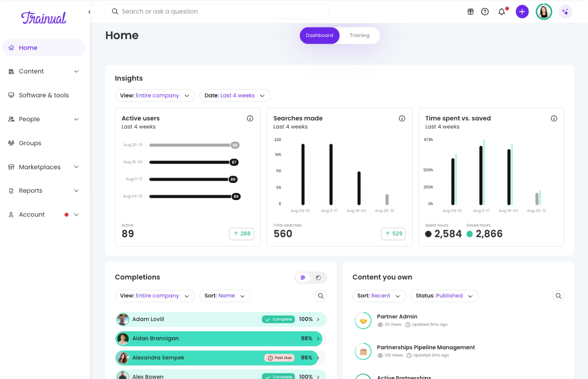Open the Date: Last 4 weeks dropdown
This screenshot has height=379, width=588.
click(235, 95)
